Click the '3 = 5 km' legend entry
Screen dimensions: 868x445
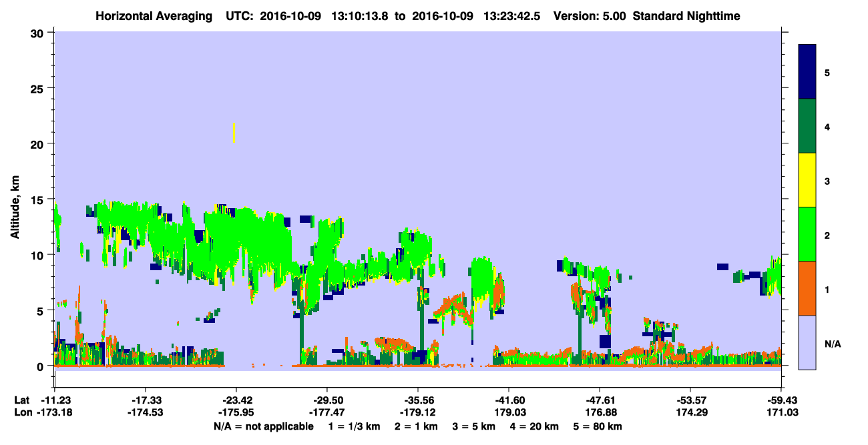pos(473,426)
